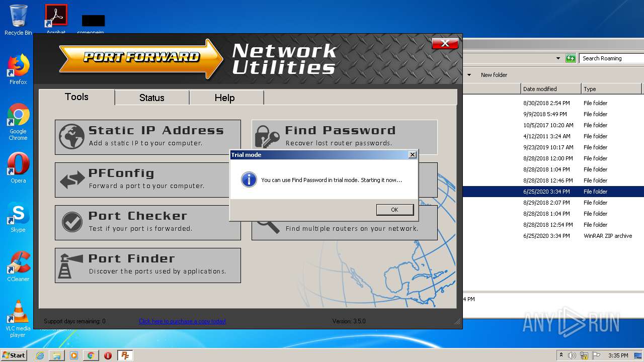
Task: Select the row dated 9/23/2019 10:17 AM
Action: click(553, 147)
